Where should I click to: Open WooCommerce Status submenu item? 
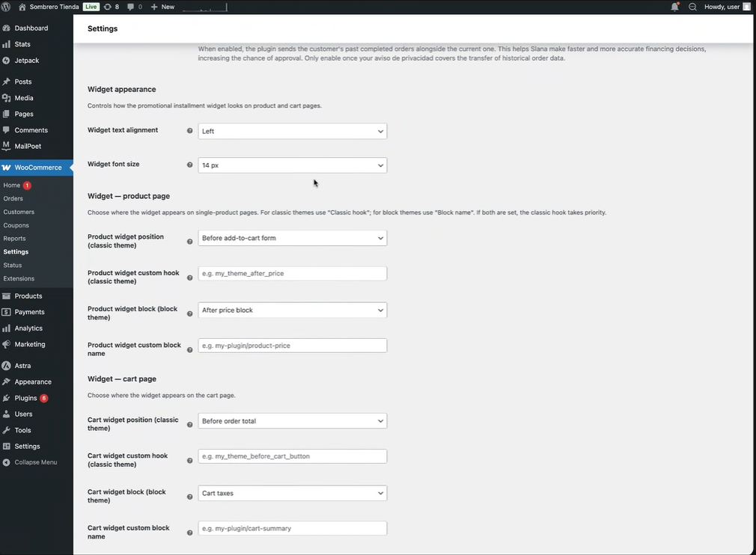[13, 265]
